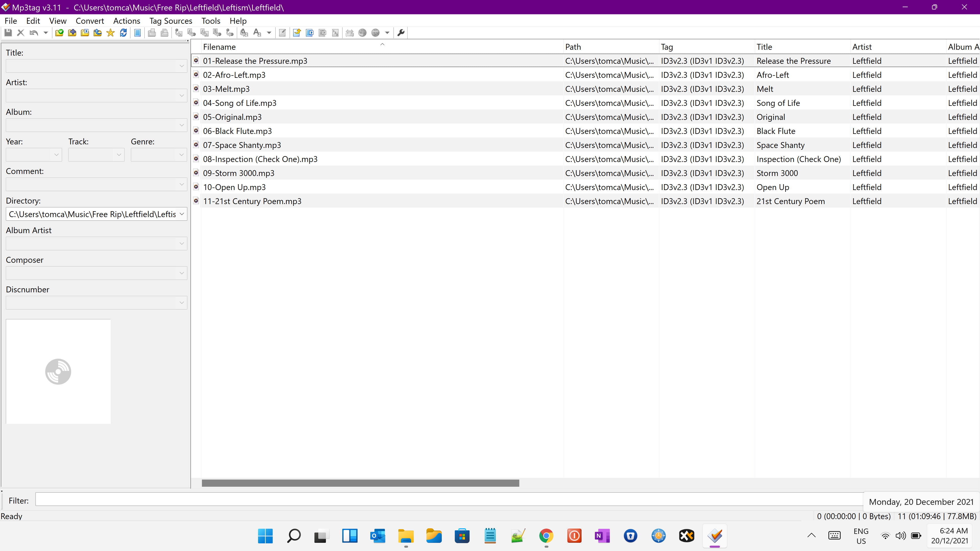Open the View menu
Image resolution: width=980 pixels, height=551 pixels.
coord(58,21)
